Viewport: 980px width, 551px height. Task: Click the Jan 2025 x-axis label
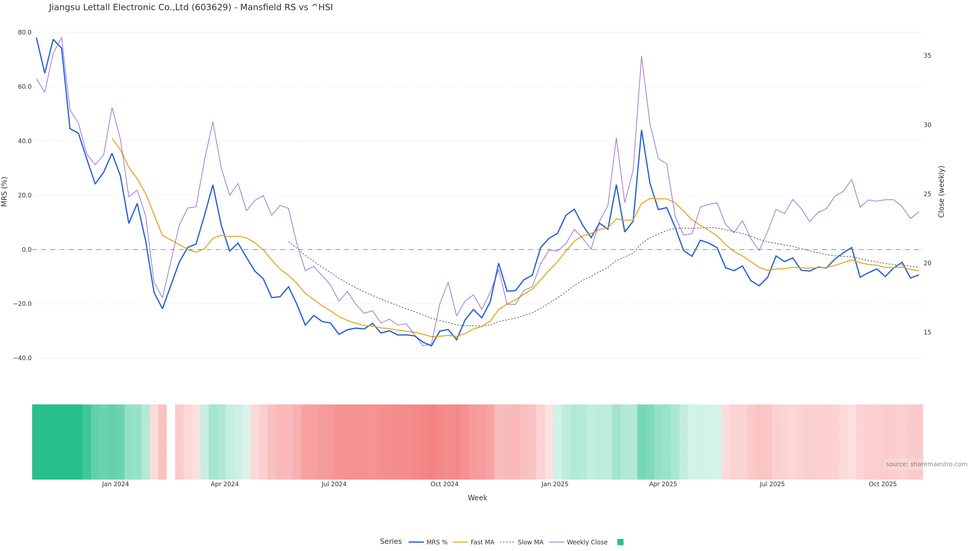click(x=555, y=484)
